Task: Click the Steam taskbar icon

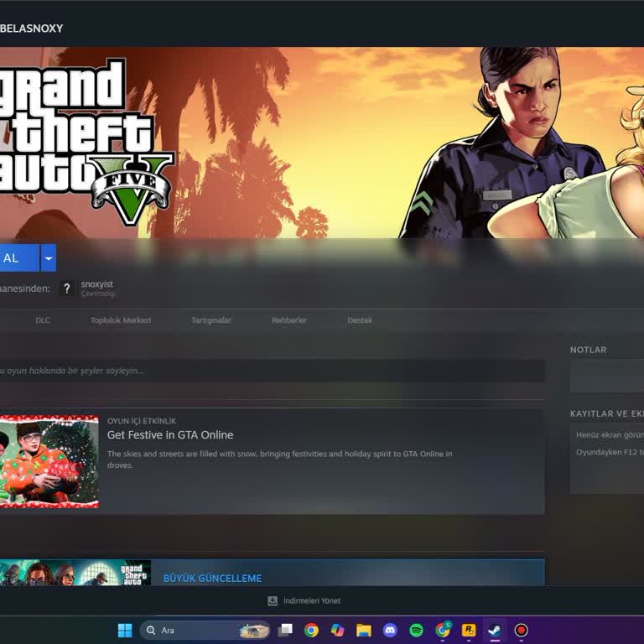Action: pos(495,630)
